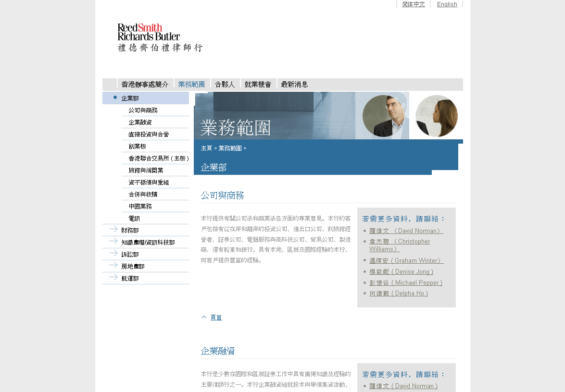Screen dimensions: 565x392
Task: Click the arrow icon next to 航運部
Action: (113, 277)
